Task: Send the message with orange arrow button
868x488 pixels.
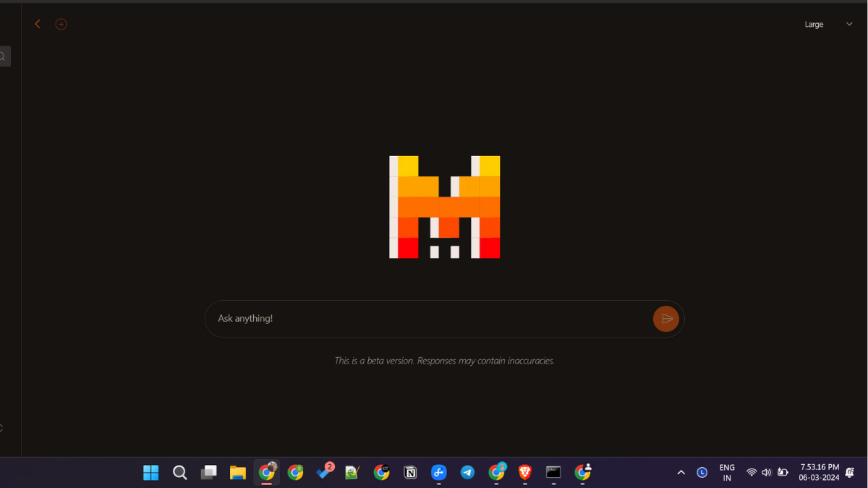Action: point(665,319)
